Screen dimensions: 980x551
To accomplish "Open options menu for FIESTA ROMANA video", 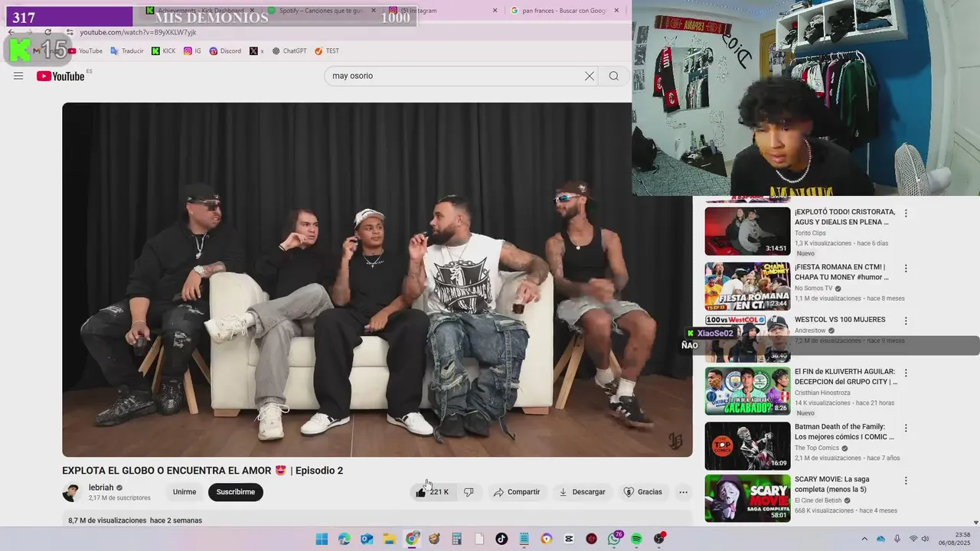I will [906, 269].
